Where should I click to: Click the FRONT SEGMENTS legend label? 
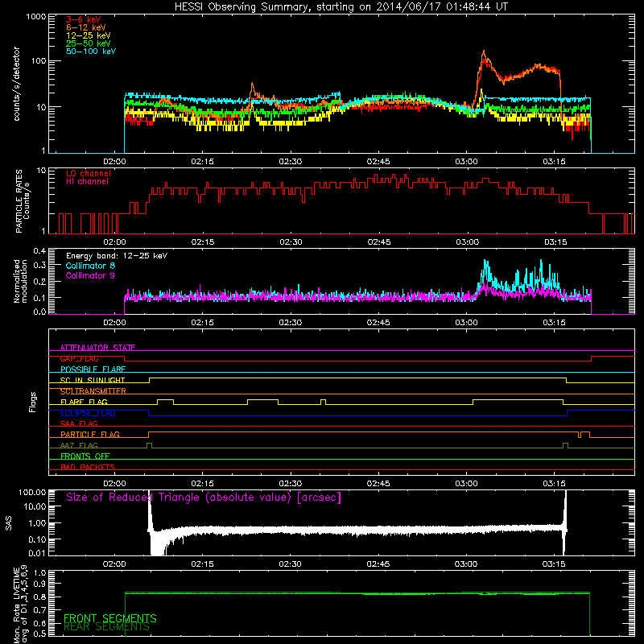coord(110,618)
